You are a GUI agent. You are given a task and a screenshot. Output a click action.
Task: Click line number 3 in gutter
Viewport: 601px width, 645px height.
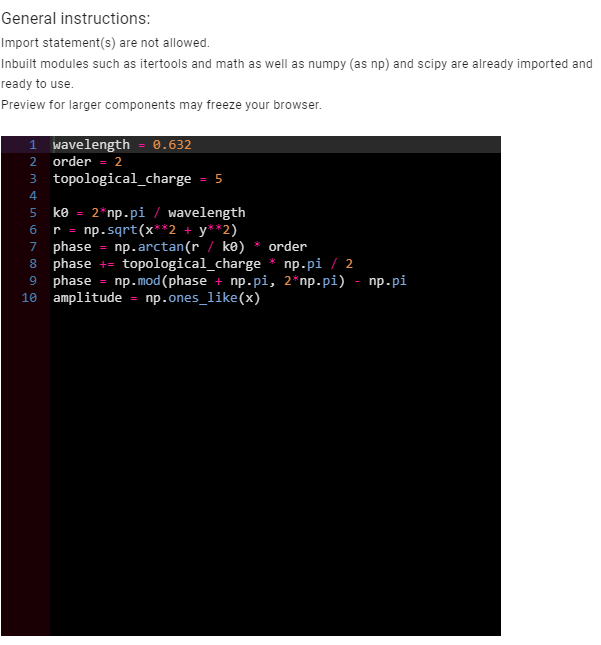[33, 179]
